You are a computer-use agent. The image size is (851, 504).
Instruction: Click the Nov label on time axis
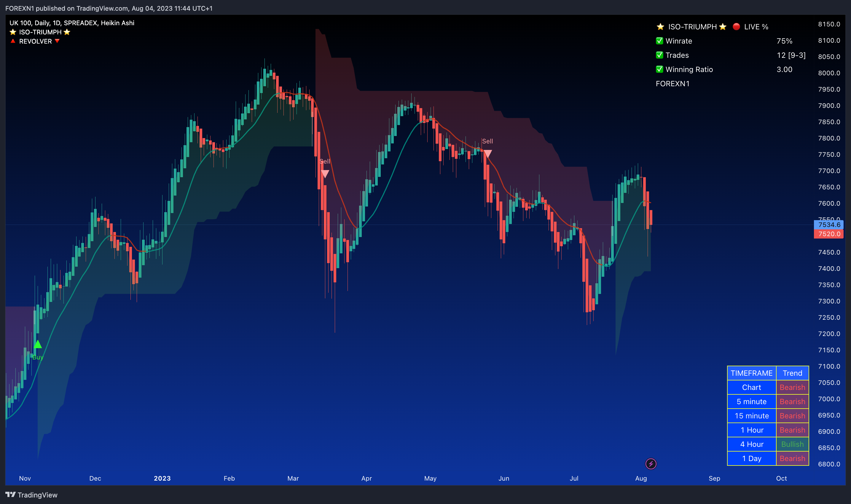tap(25, 478)
